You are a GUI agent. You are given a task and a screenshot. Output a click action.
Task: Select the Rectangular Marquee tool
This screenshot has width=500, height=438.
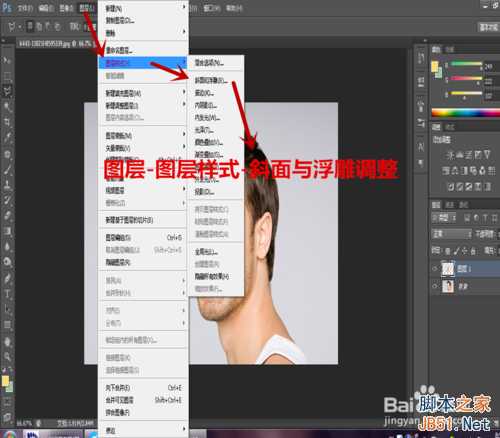(7, 76)
